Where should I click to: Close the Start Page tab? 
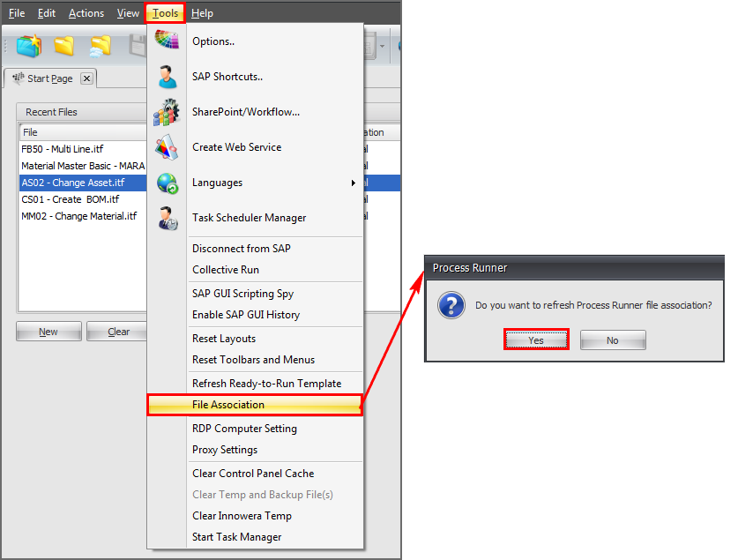[x=86, y=78]
